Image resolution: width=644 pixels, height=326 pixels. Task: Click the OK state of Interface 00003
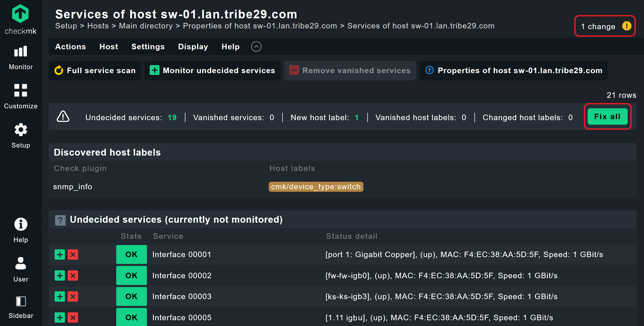coord(131,296)
